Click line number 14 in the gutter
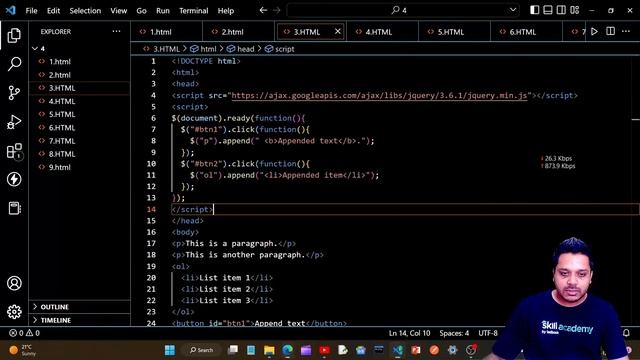 click(x=151, y=209)
